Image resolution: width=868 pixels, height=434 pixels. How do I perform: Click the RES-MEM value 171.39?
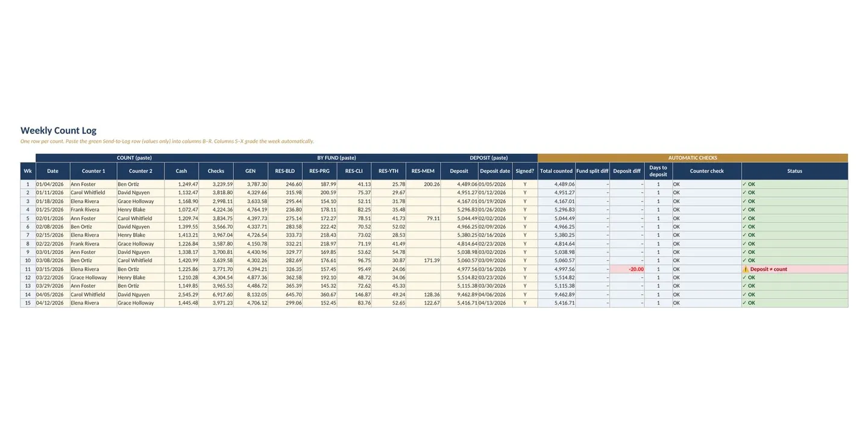coord(423,260)
